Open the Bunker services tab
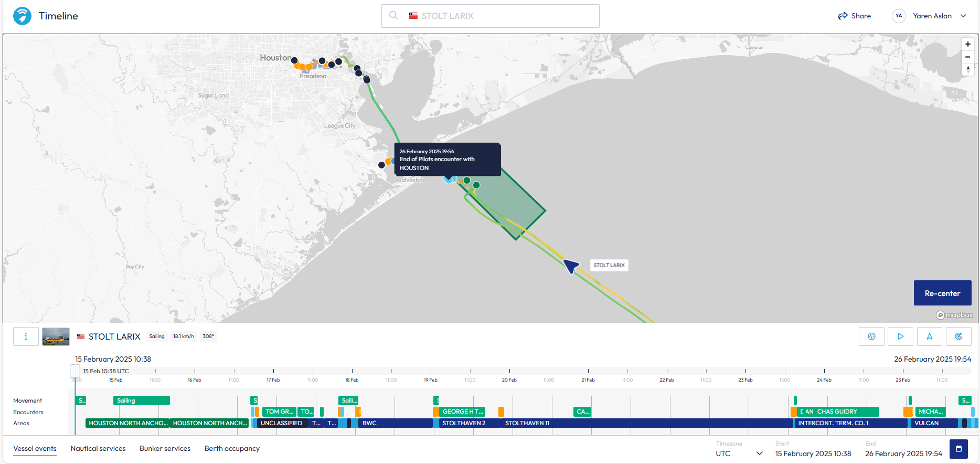 pyautogui.click(x=165, y=448)
